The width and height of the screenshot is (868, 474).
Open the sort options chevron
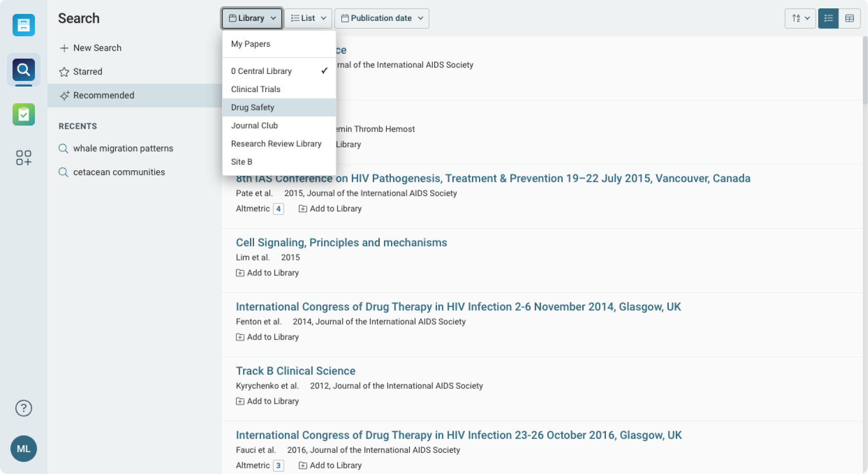coord(807,18)
